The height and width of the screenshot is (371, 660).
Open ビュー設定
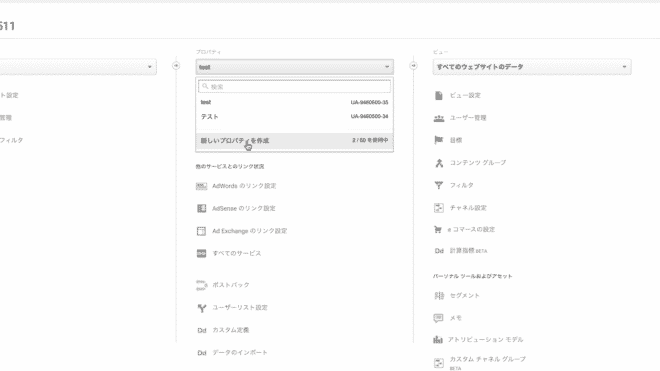(465, 96)
